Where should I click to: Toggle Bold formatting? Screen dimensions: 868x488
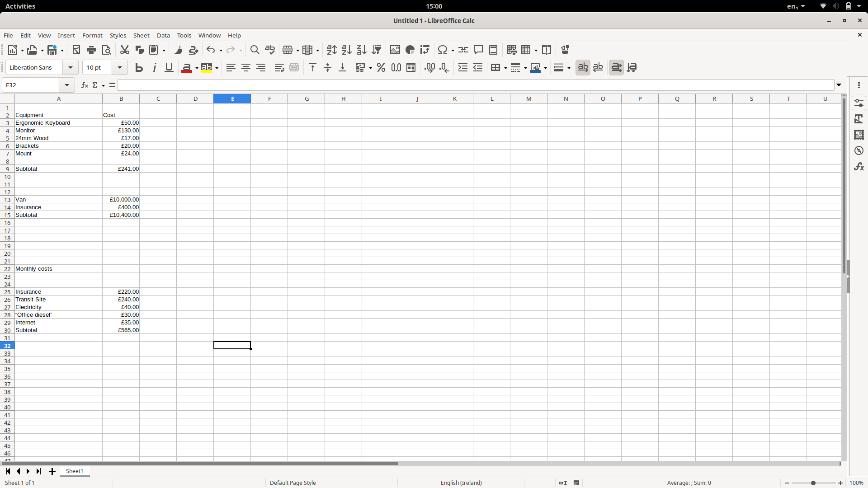coord(139,67)
